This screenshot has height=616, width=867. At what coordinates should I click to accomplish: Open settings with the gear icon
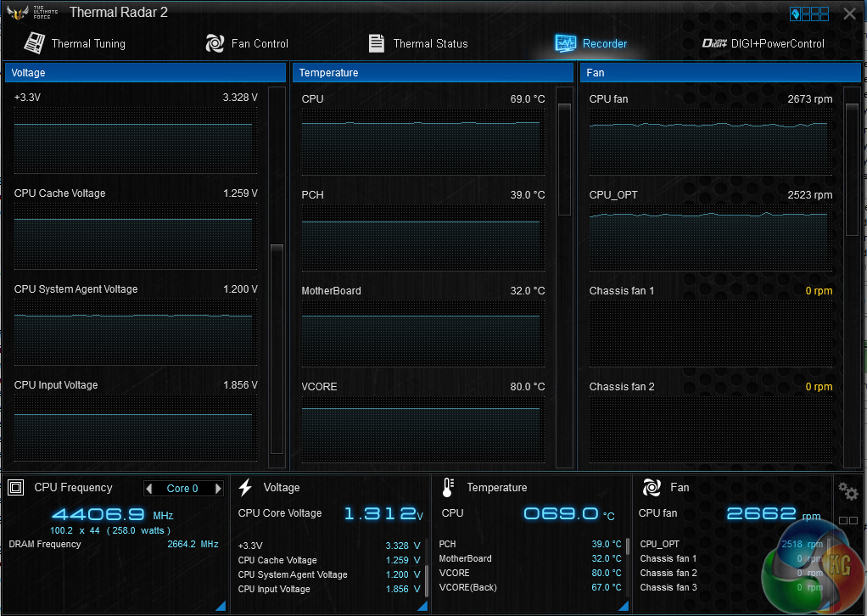click(847, 490)
